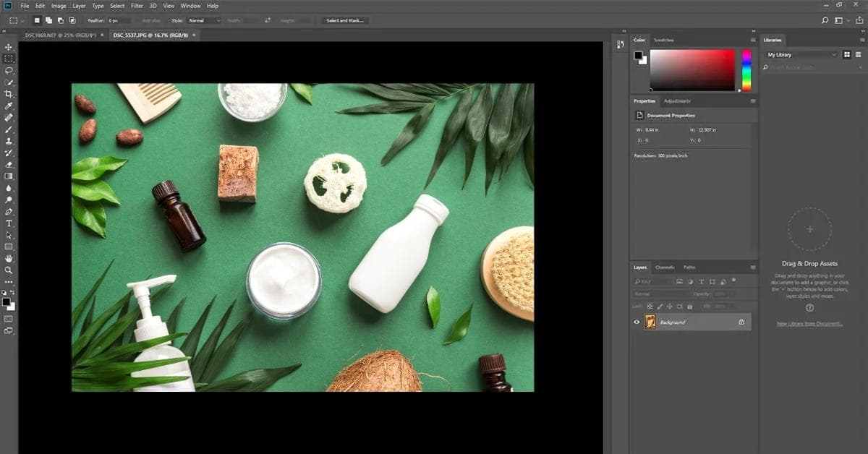Viewport: 868px width, 454px height.
Task: Open the Filter menu
Action: click(x=137, y=6)
